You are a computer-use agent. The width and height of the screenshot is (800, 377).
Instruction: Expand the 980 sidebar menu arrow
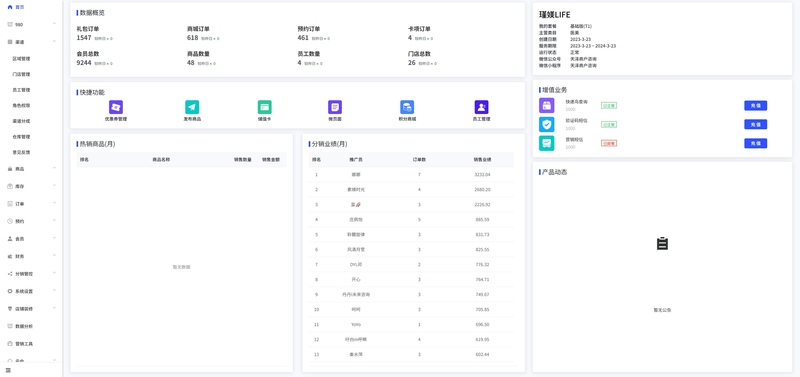click(54, 24)
